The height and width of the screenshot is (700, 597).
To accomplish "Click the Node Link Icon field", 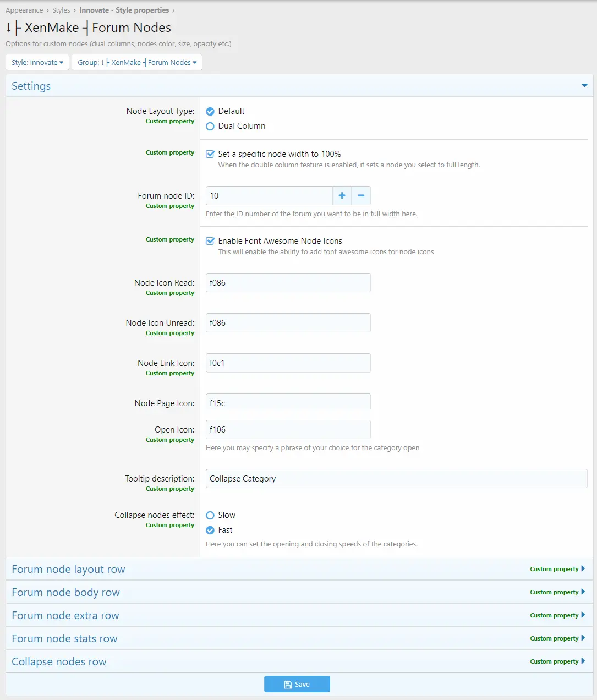I will [288, 363].
